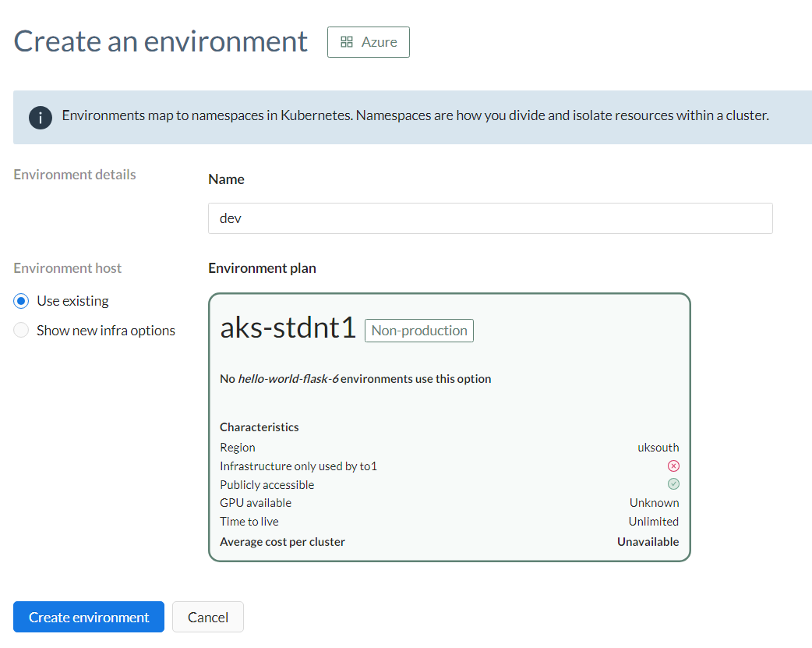Click the info icon in the Kubernetes banner
The width and height of the screenshot is (812, 648).
(x=40, y=115)
